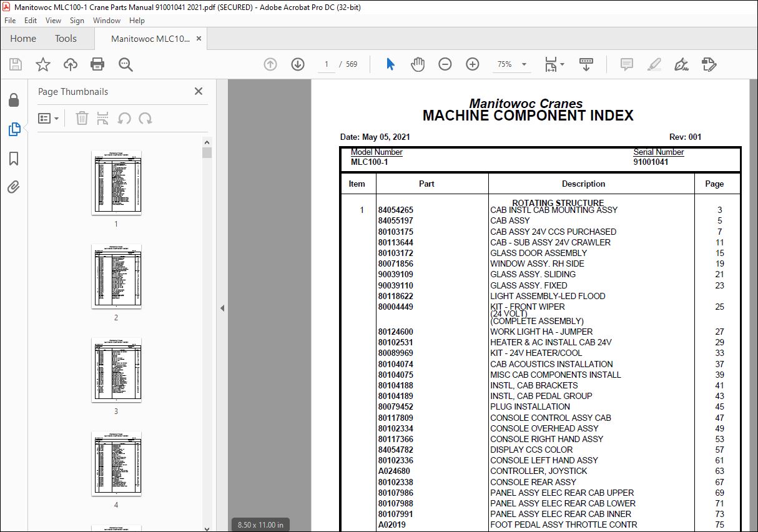Image resolution: width=758 pixels, height=532 pixels.
Task: Select page 3 thumbnail
Action: (116, 370)
